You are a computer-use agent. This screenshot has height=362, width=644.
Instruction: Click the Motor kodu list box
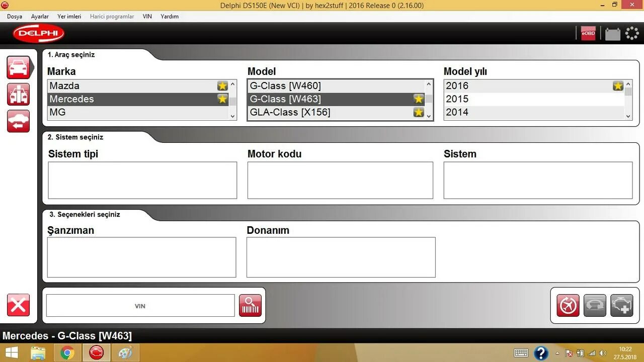tap(340, 180)
